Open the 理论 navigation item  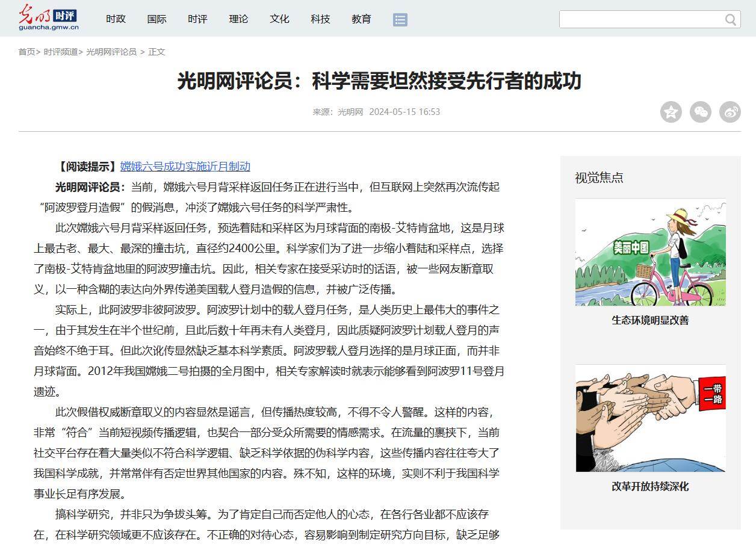(238, 19)
